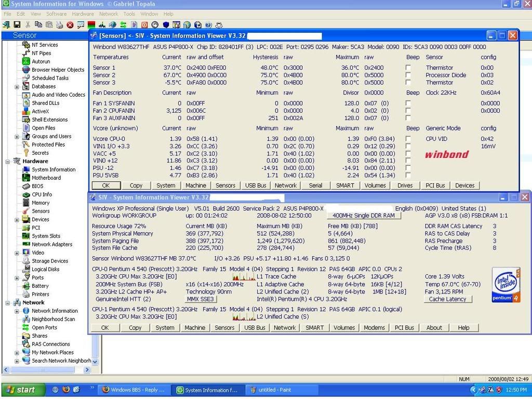Screen dimensions: 532x399
Task: Click the tree horizontal scroll right arrow
Action: click(x=87, y=370)
